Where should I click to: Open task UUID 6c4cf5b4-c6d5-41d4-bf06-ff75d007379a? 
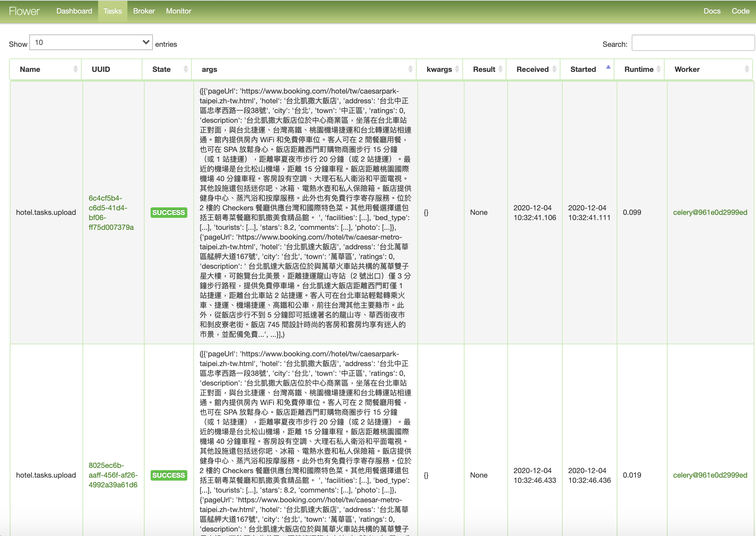[x=111, y=213]
